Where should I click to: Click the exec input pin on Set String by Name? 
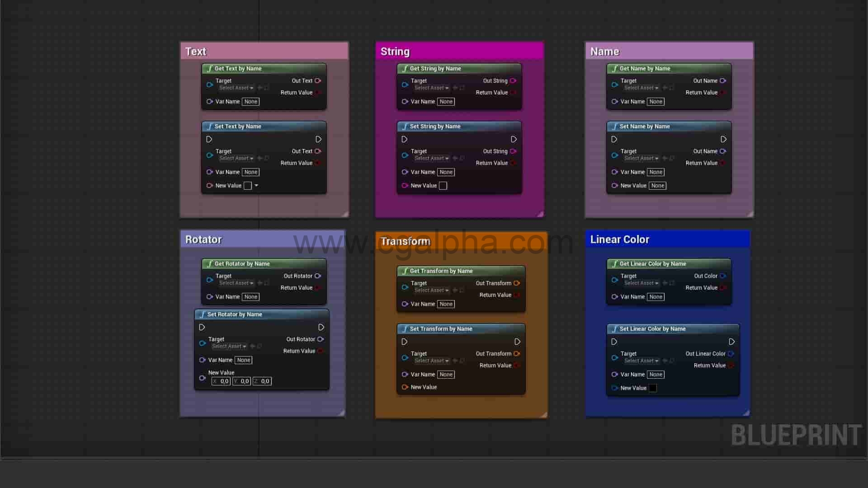tap(404, 139)
